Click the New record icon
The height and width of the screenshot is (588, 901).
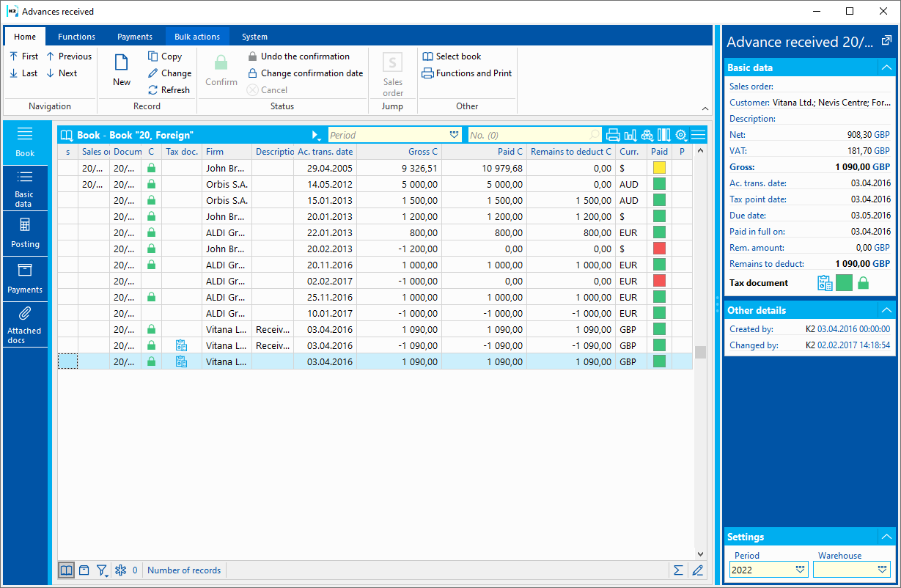pos(122,70)
